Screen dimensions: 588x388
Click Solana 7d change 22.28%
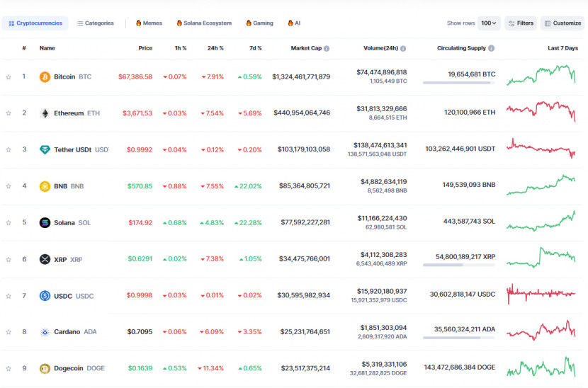coord(248,223)
